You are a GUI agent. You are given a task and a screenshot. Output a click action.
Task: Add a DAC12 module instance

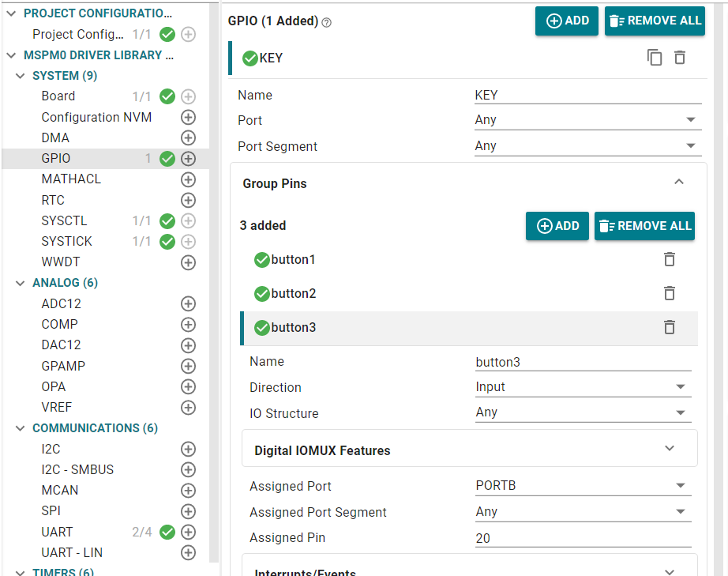(x=188, y=345)
